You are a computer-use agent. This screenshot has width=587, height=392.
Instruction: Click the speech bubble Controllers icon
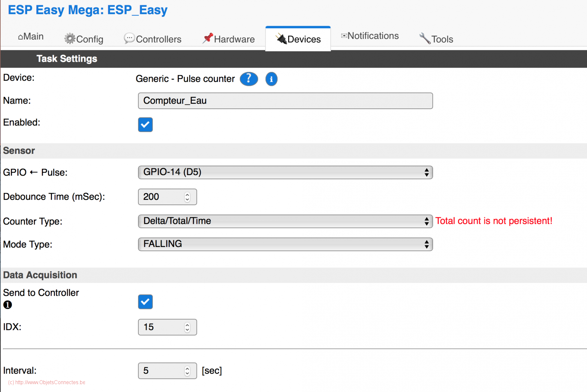tap(129, 38)
